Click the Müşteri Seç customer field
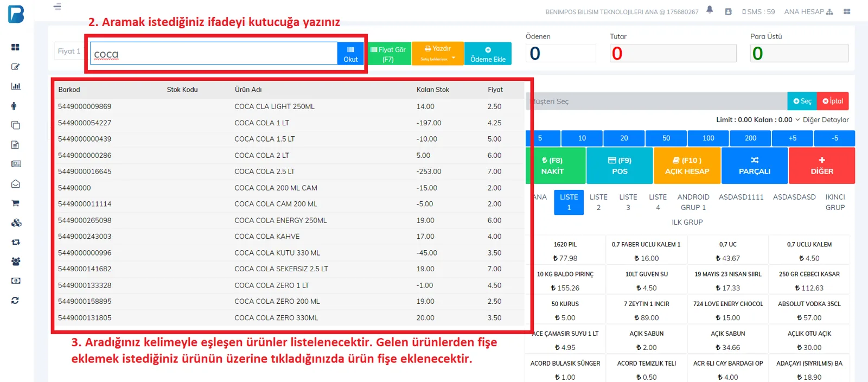Viewport: 868px width, 382px height. pos(656,101)
